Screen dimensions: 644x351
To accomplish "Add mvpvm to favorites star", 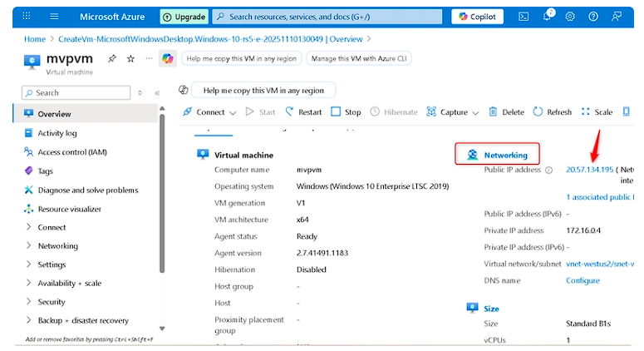I will point(130,59).
